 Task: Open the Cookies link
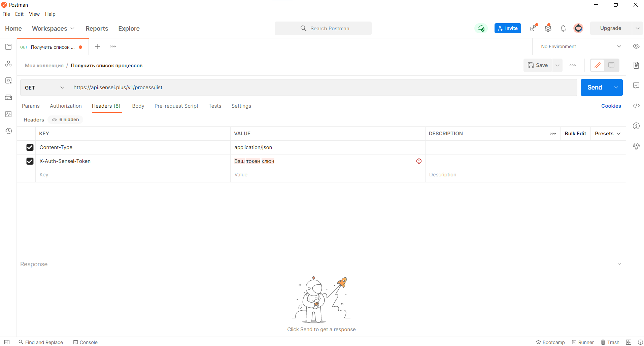[x=611, y=106]
